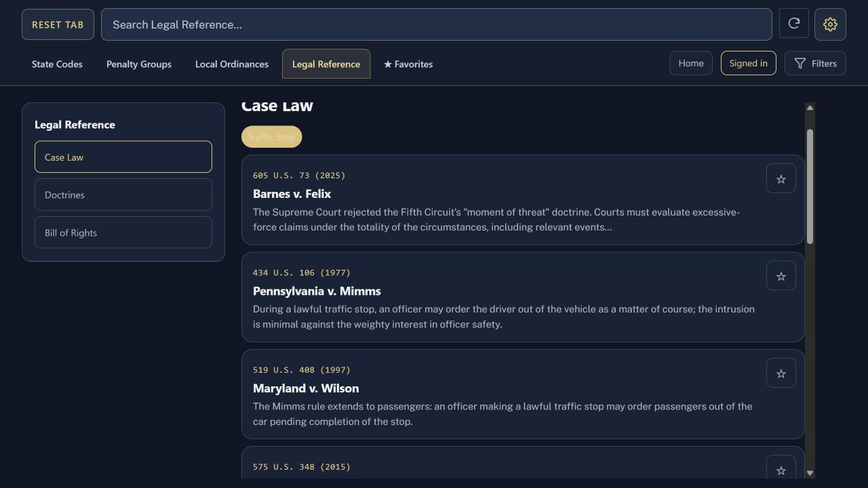Open Doctrines in the sidebar
This screenshot has width=868, height=488.
pyautogui.click(x=123, y=195)
